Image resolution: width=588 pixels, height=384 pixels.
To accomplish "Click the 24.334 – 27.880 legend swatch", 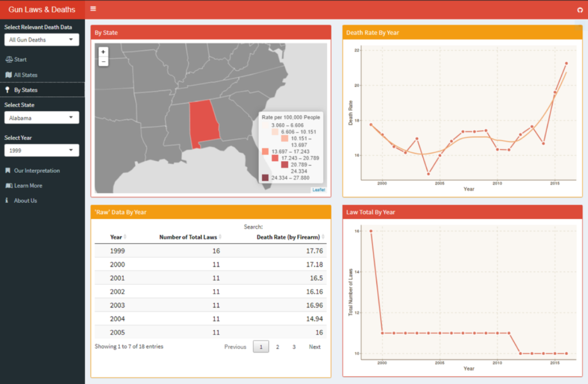I will (265, 178).
